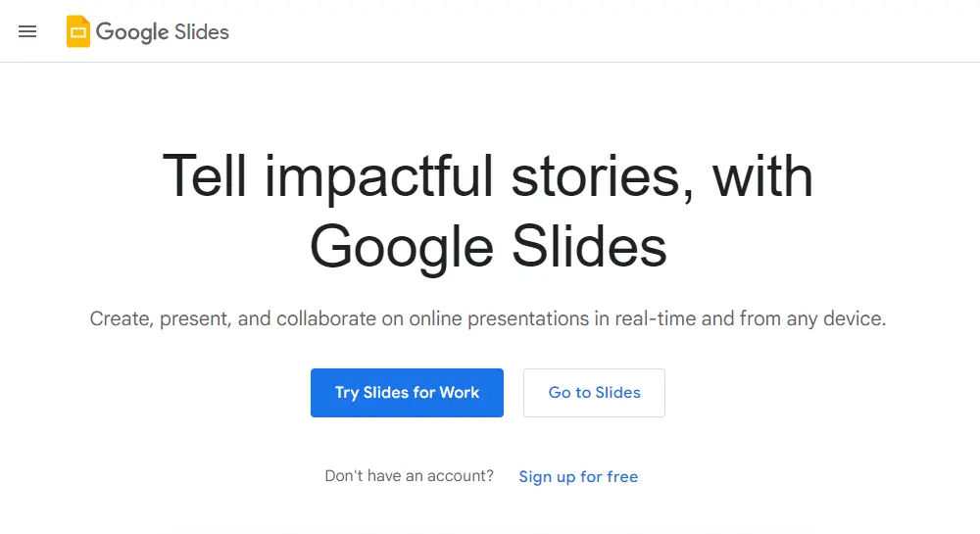Image resolution: width=980 pixels, height=534 pixels.
Task: Click the "Google" wordmark in the header
Action: [x=132, y=32]
